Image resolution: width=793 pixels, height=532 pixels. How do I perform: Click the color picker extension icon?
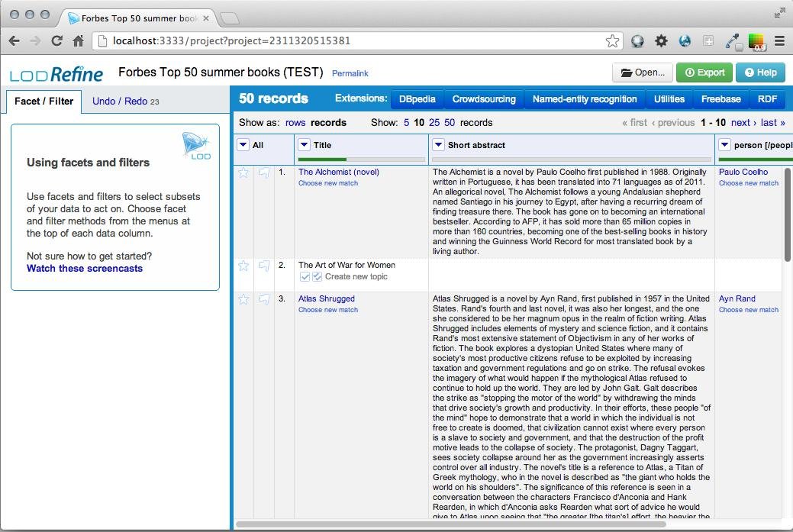pyautogui.click(x=756, y=41)
